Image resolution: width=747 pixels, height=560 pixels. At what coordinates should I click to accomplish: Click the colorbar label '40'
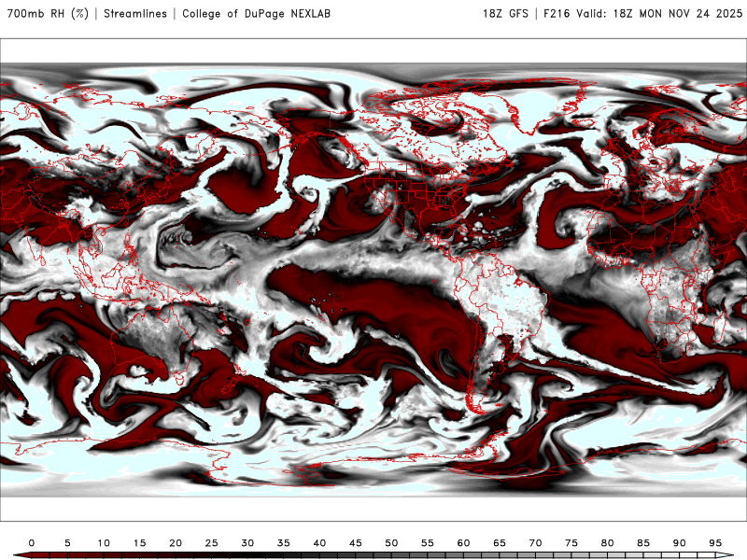319,543
